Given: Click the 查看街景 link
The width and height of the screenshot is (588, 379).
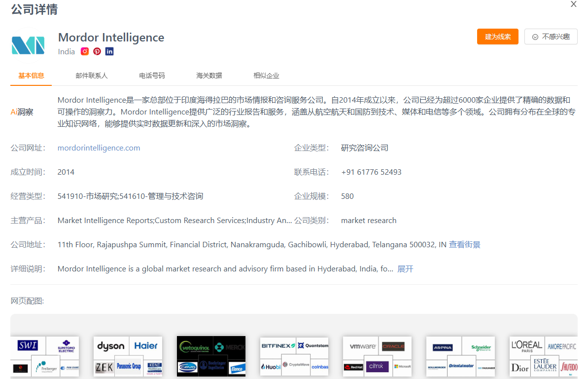Looking at the screenshot, I should (465, 245).
